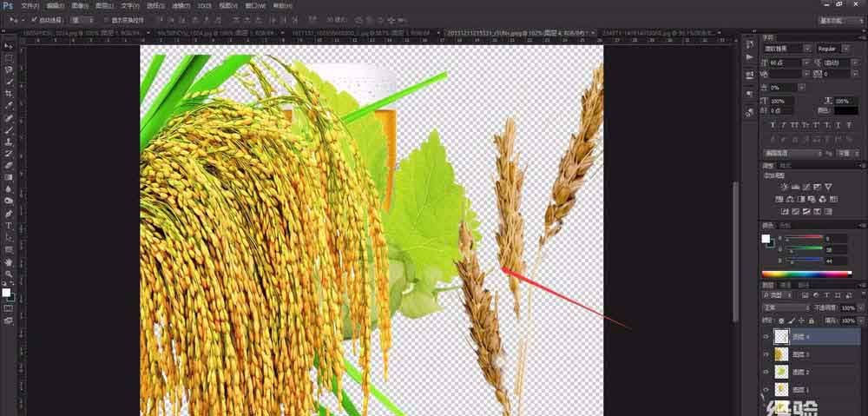
Task: Select the Horizontal Type tool
Action: click(9, 226)
